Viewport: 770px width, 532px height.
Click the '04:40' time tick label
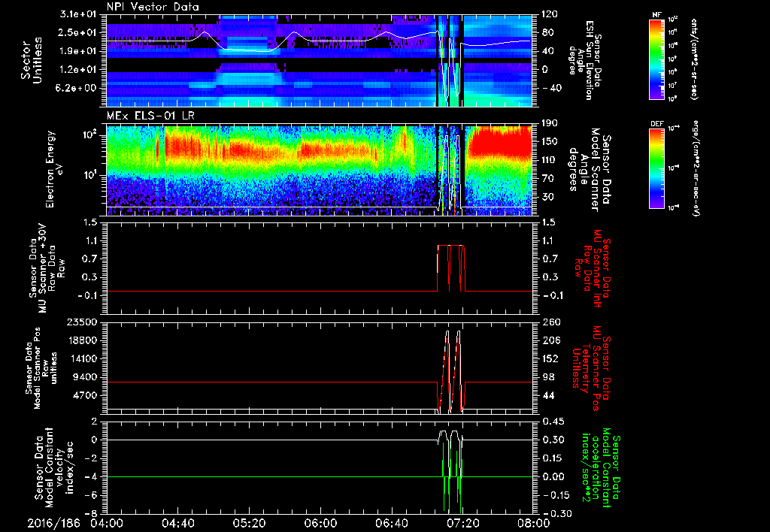tap(177, 523)
